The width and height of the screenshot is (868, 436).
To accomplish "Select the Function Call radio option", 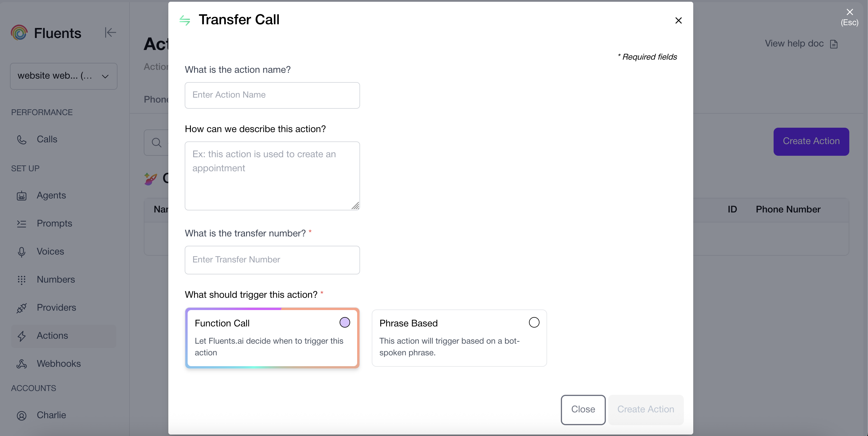I will tap(345, 322).
